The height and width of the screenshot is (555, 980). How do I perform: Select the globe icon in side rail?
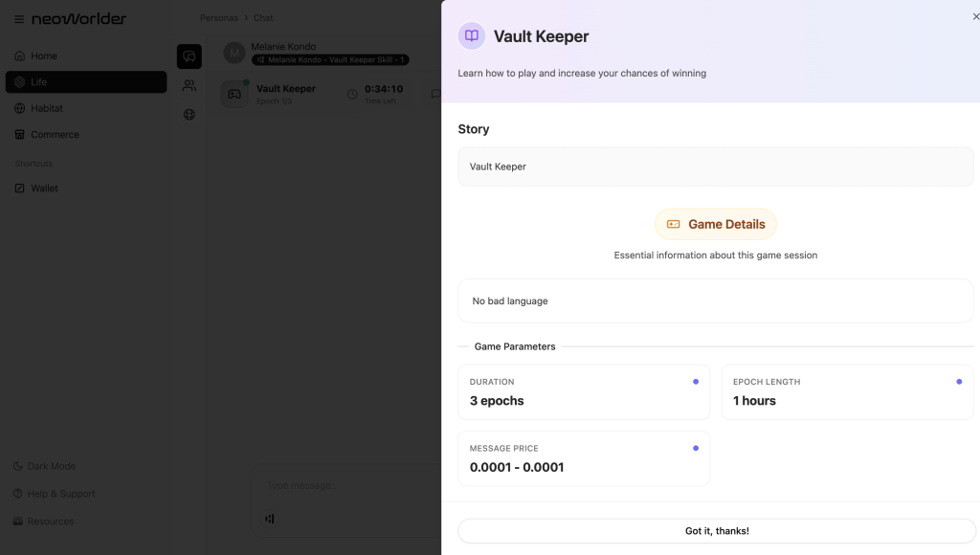(x=189, y=115)
